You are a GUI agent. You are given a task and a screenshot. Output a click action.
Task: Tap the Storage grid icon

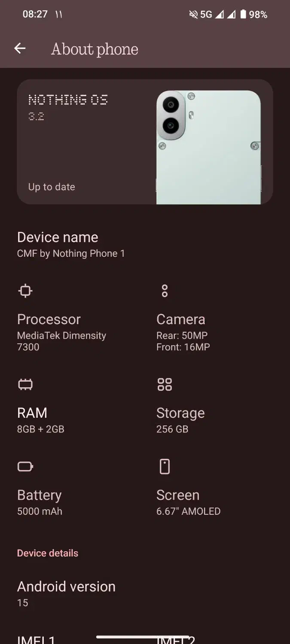(x=165, y=384)
